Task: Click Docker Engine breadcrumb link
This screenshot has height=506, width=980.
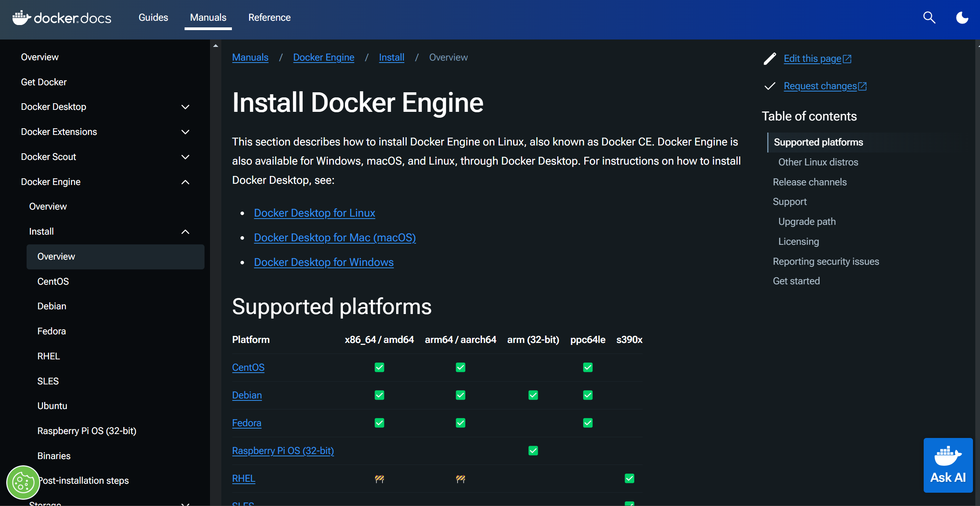Action: [324, 57]
